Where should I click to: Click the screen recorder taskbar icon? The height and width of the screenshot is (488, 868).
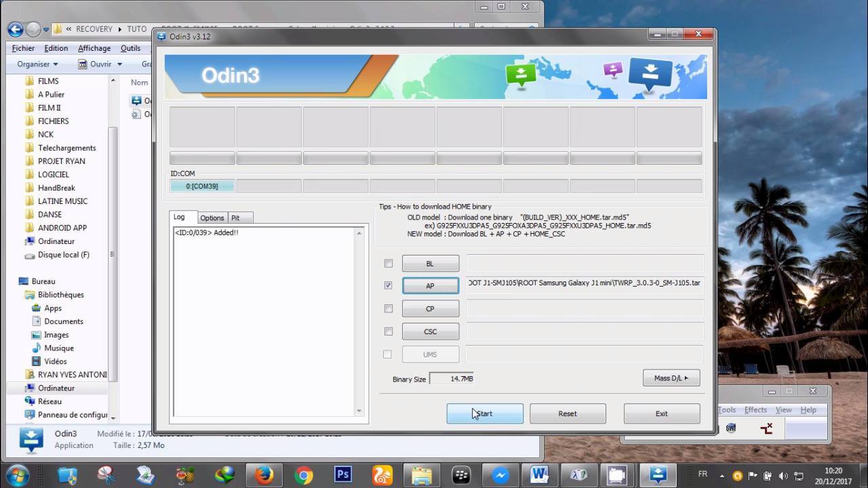617,474
